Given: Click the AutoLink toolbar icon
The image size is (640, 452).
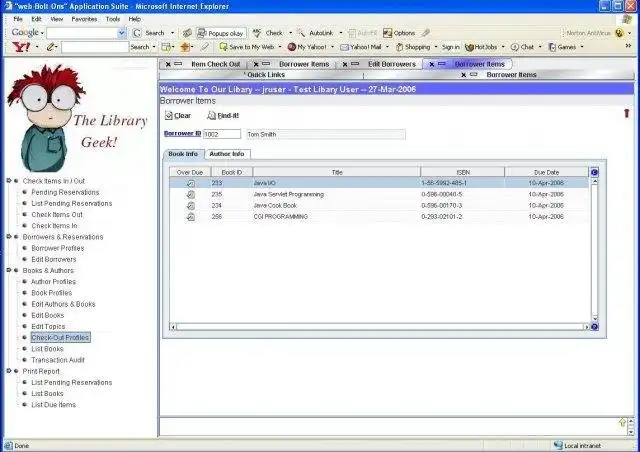Looking at the screenshot, I should pos(301,33).
